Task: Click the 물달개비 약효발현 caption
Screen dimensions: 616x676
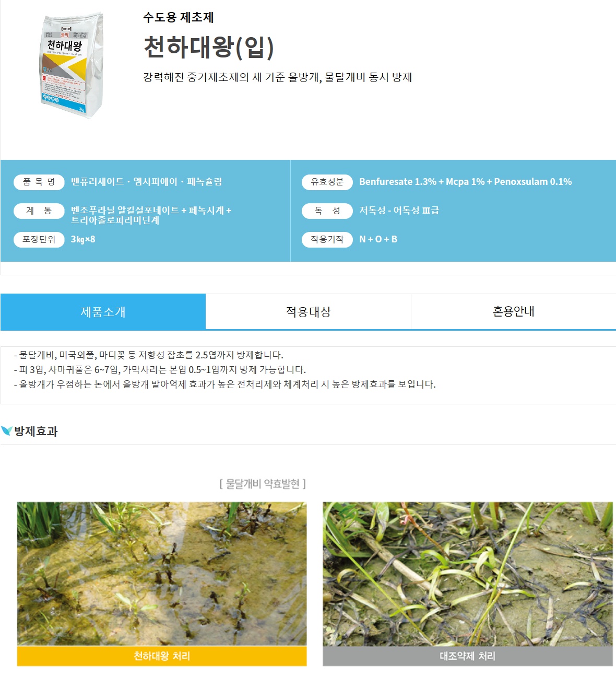Action: tap(263, 484)
